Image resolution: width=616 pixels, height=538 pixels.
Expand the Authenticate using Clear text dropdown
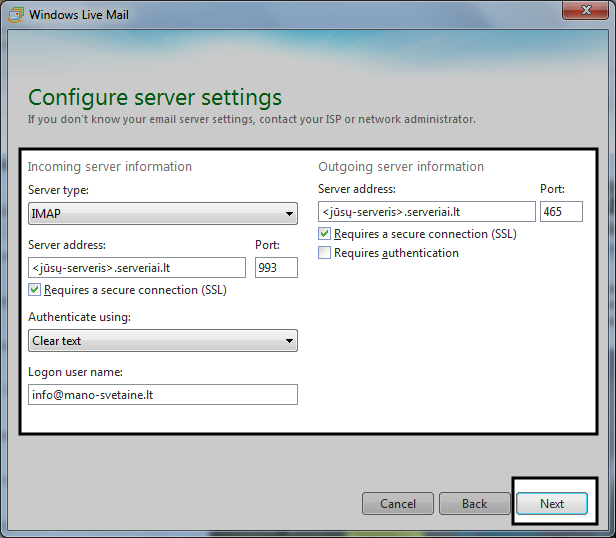(163, 341)
